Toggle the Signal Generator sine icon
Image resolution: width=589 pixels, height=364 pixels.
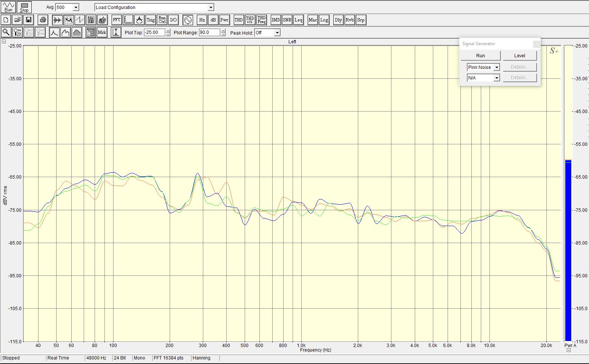coord(188,20)
